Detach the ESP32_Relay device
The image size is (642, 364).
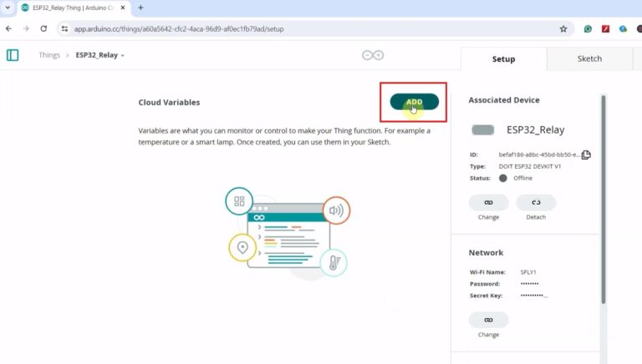(x=536, y=203)
